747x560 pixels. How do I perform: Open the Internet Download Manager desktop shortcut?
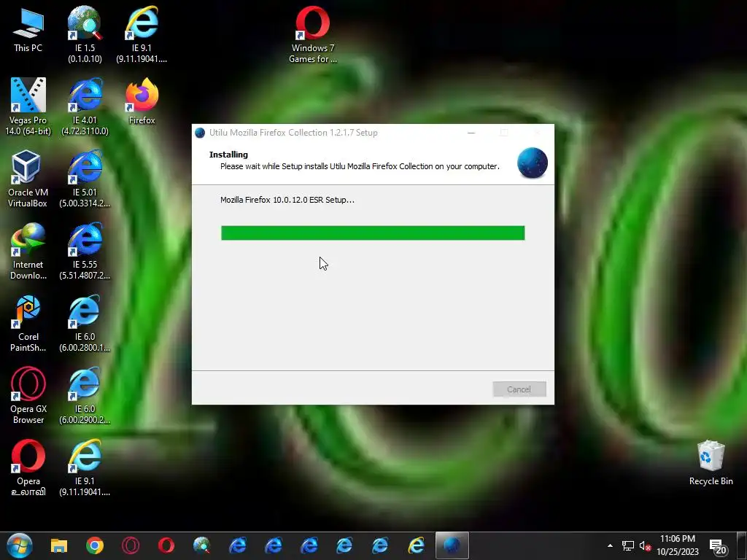(x=28, y=252)
